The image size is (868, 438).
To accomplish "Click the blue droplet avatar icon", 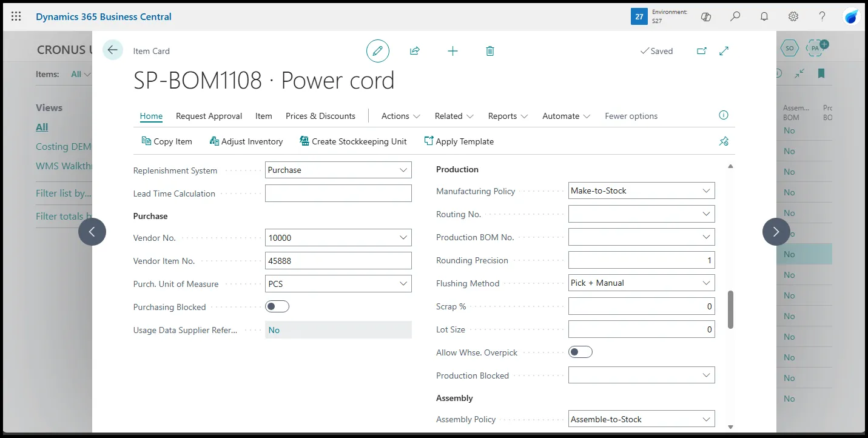I will coord(852,16).
